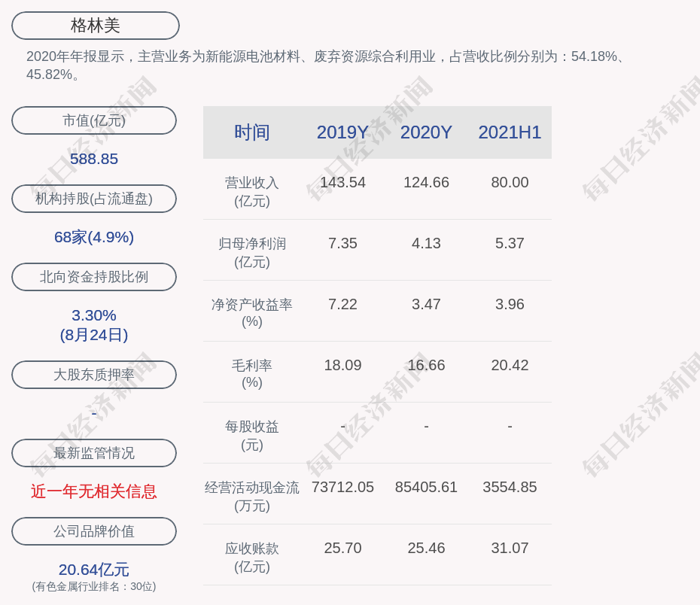Click the 2020Y 毛利率 value 16.66
Viewport: 700px width, 605px height.
pyautogui.click(x=426, y=365)
